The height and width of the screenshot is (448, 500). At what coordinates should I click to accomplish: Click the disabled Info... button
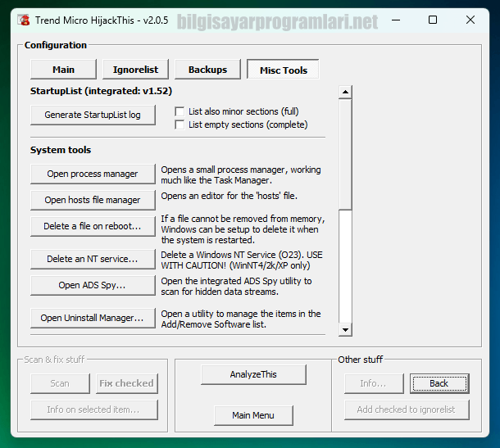coord(374,383)
